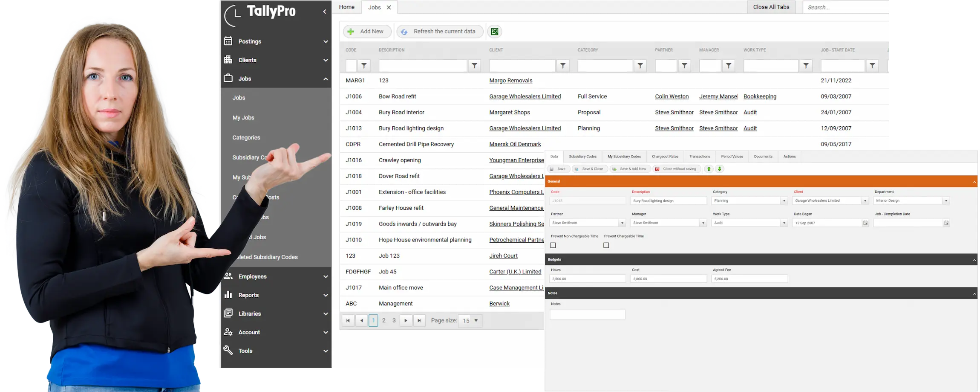
Task: Go to the last page of jobs
Action: click(x=419, y=321)
